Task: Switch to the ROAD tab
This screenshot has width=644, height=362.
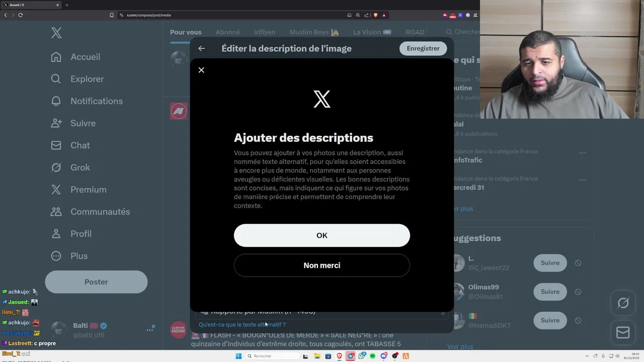Action: [x=415, y=32]
